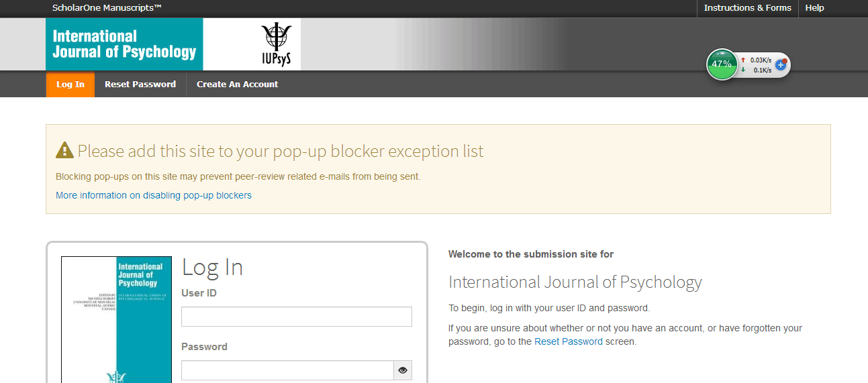Click the upload speed arrow indicator

pyautogui.click(x=743, y=60)
